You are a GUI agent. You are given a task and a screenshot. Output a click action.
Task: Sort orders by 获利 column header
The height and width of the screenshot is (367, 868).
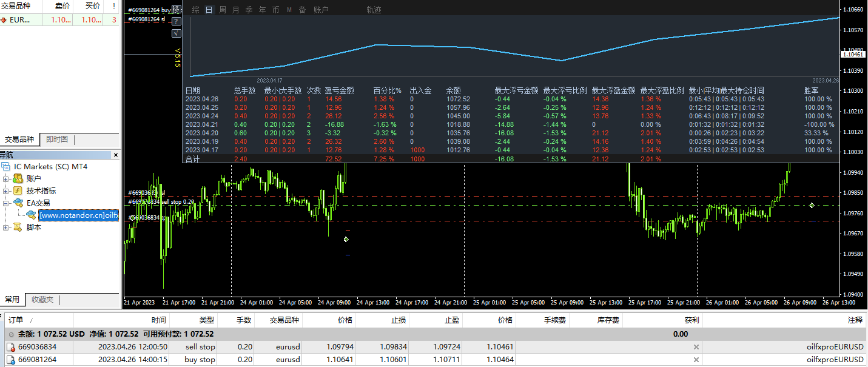662,320
